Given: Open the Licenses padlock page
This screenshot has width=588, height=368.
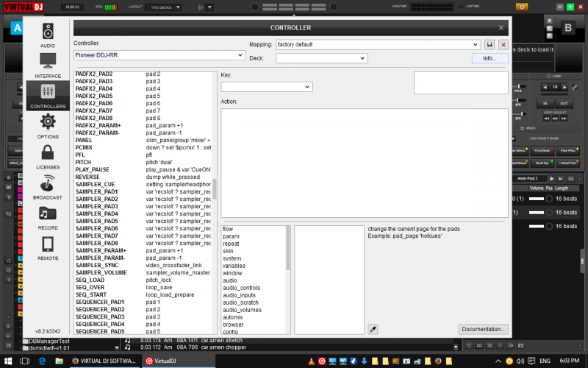Looking at the screenshot, I should pyautogui.click(x=48, y=157).
